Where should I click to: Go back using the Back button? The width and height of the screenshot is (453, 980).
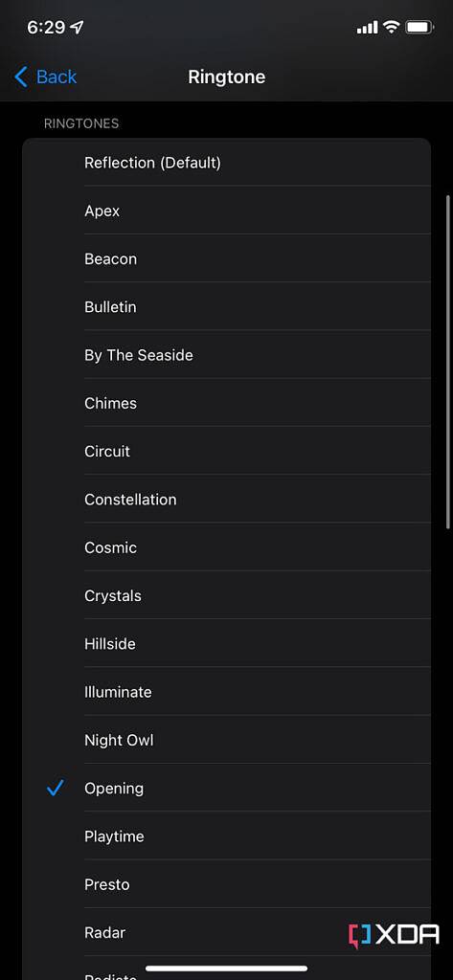coord(45,77)
